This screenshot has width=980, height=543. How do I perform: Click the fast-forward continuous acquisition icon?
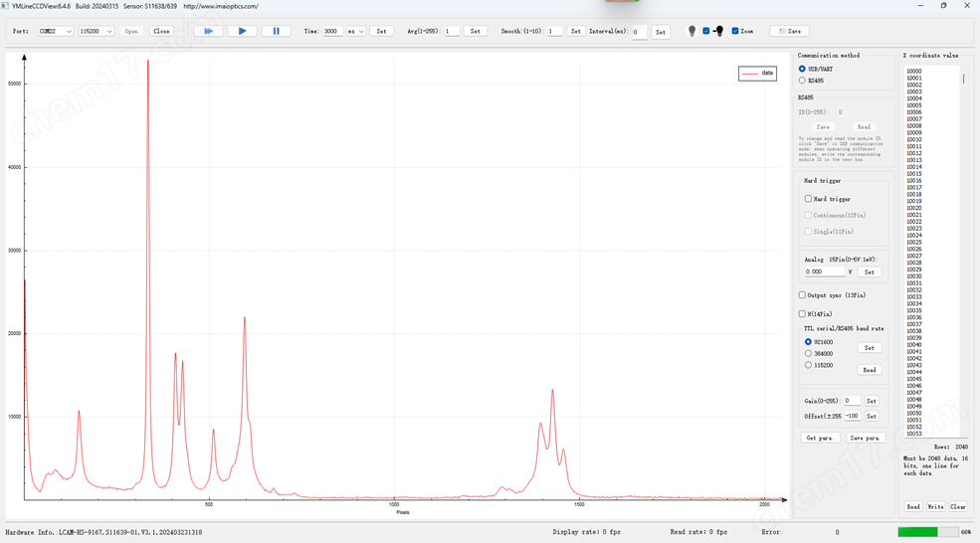pyautogui.click(x=208, y=31)
